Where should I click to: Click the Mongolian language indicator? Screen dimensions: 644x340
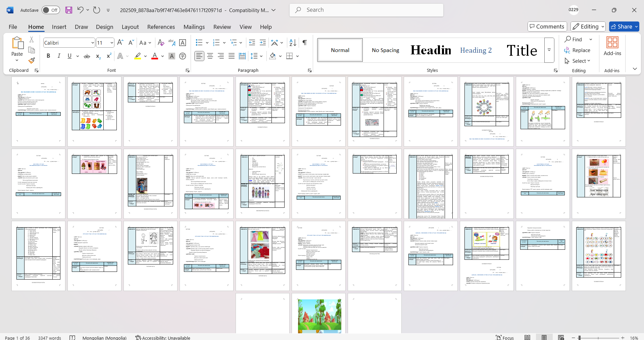click(105, 338)
